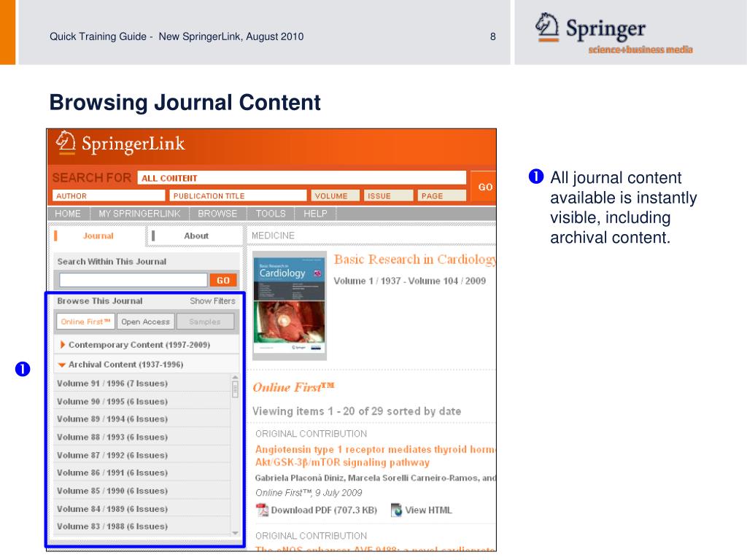Open the TOOLS menu item
The height and width of the screenshot is (560, 747).
[271, 214]
